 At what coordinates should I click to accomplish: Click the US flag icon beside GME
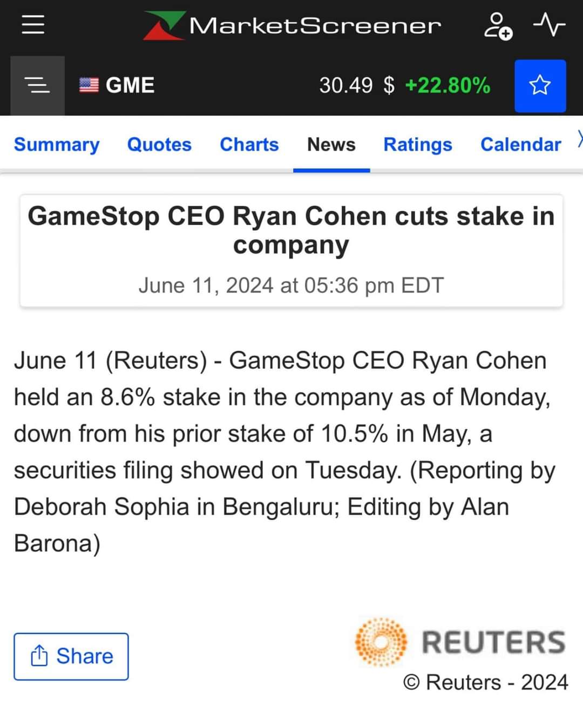click(89, 85)
